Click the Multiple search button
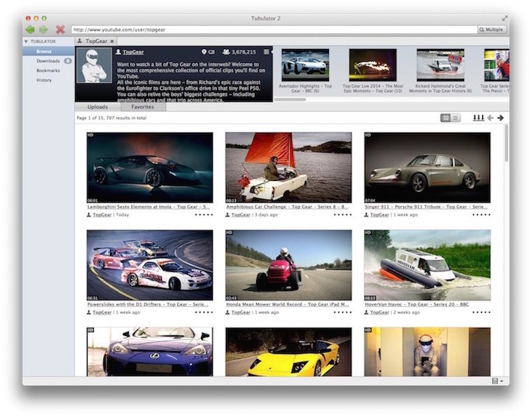Viewport: 532px width, 417px height. 492,29
